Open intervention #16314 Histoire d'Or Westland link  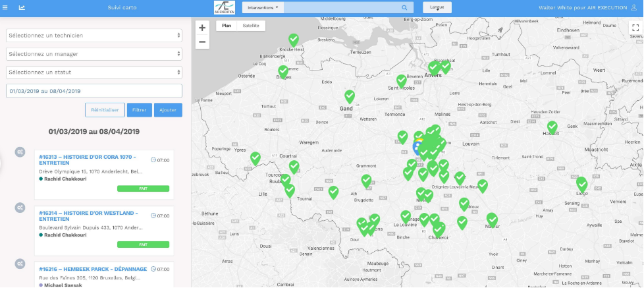pyautogui.click(x=88, y=216)
